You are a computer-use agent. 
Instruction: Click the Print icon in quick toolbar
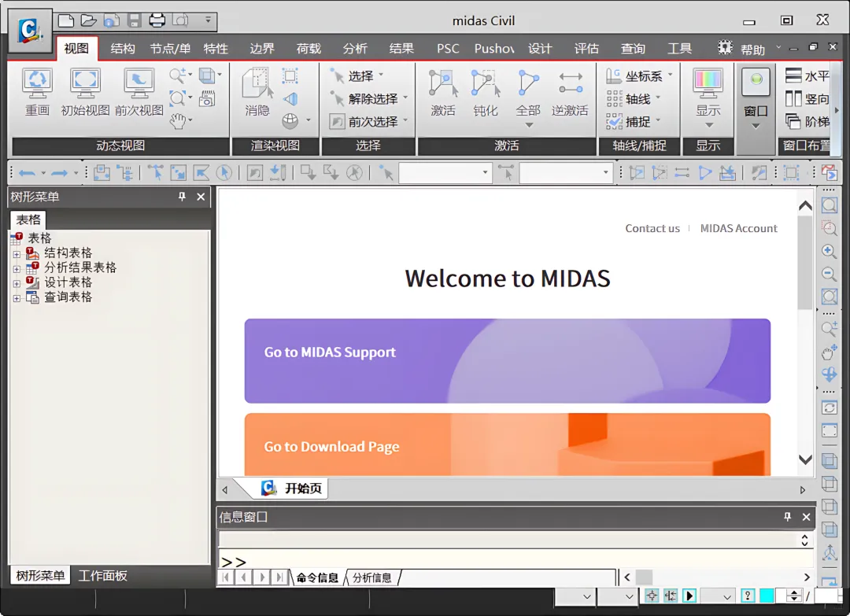point(157,20)
